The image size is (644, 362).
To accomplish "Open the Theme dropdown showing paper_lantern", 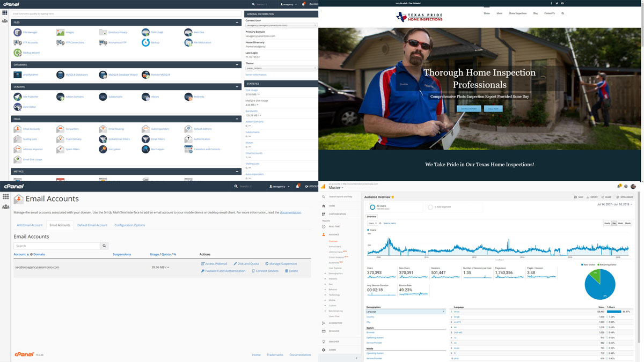I will click(281, 68).
